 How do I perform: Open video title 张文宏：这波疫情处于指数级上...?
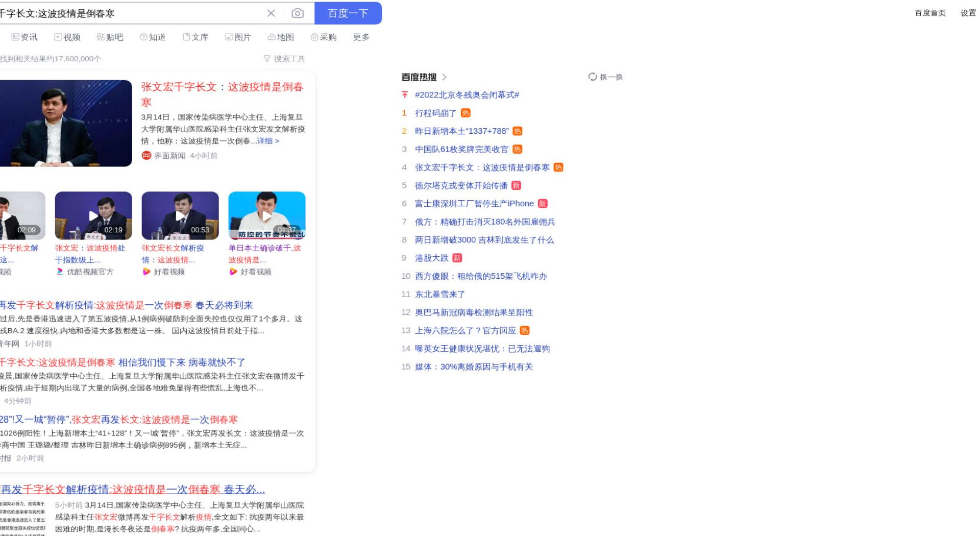[90, 254]
